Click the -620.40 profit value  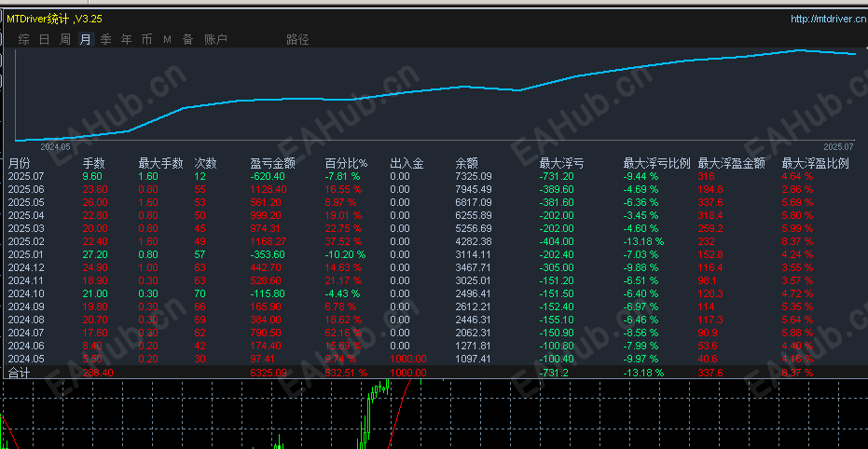point(268,176)
